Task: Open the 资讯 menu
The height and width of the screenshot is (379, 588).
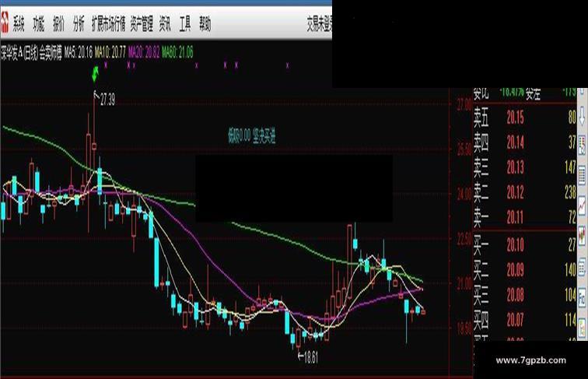Action: click(x=165, y=24)
